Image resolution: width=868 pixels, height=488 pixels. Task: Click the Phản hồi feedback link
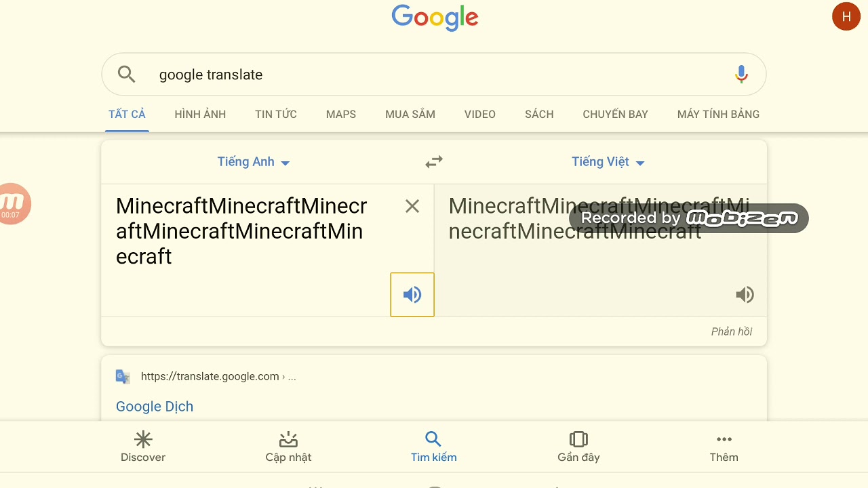tap(732, 331)
